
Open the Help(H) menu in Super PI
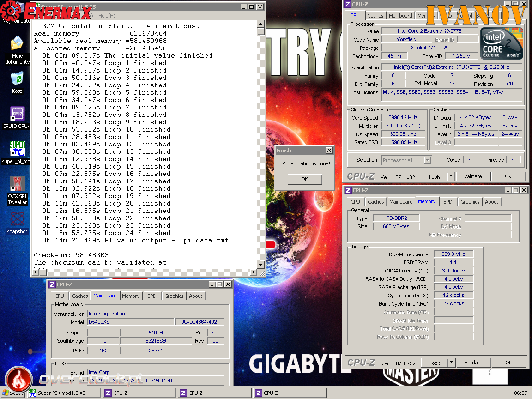tap(107, 16)
